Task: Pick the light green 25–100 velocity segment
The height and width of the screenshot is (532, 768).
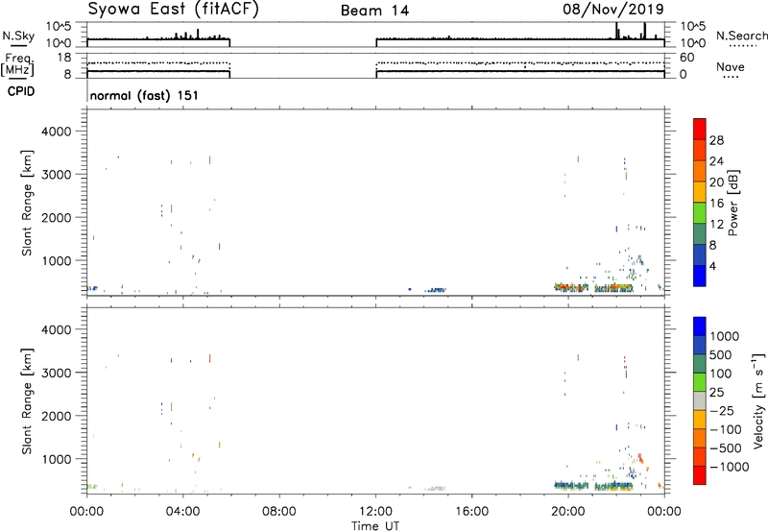Action: [x=700, y=382]
